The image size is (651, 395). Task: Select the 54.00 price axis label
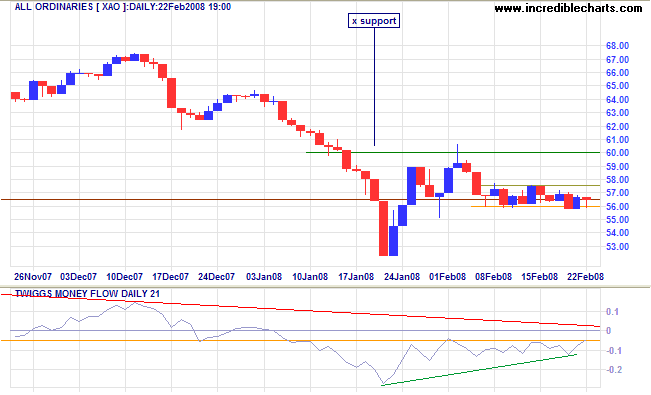[617, 233]
